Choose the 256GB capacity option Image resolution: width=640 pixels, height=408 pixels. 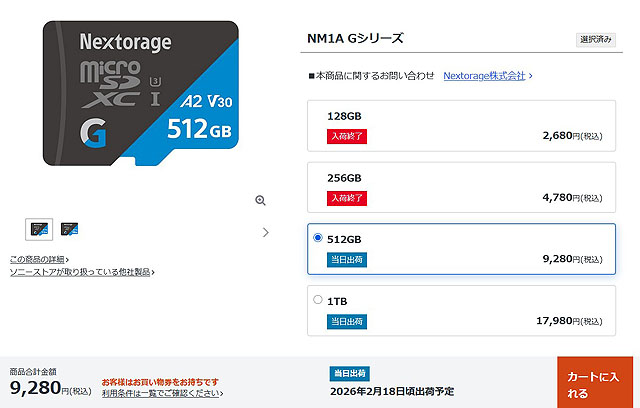[461, 187]
